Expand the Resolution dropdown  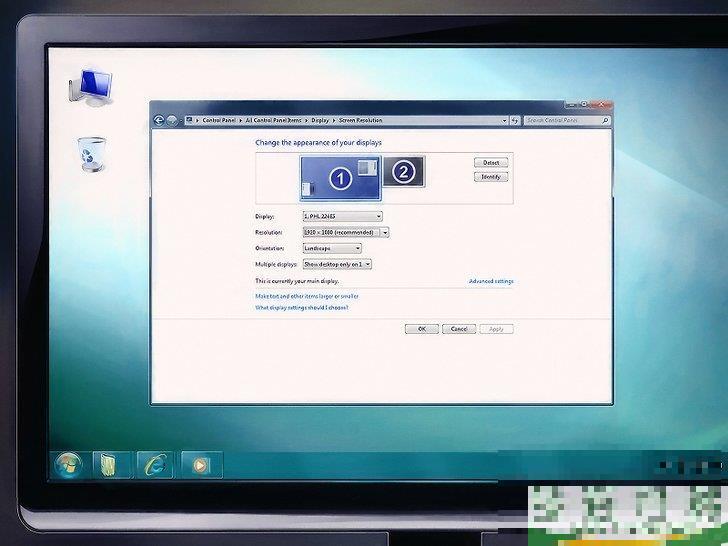[x=345, y=232]
